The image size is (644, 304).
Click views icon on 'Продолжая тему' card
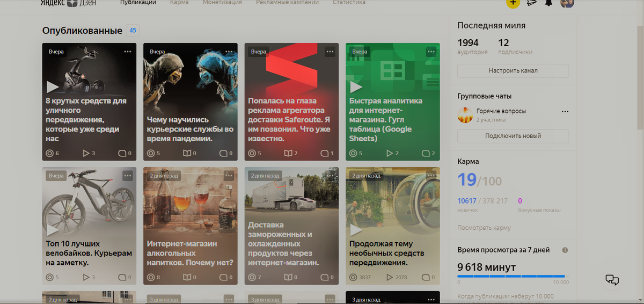click(353, 278)
